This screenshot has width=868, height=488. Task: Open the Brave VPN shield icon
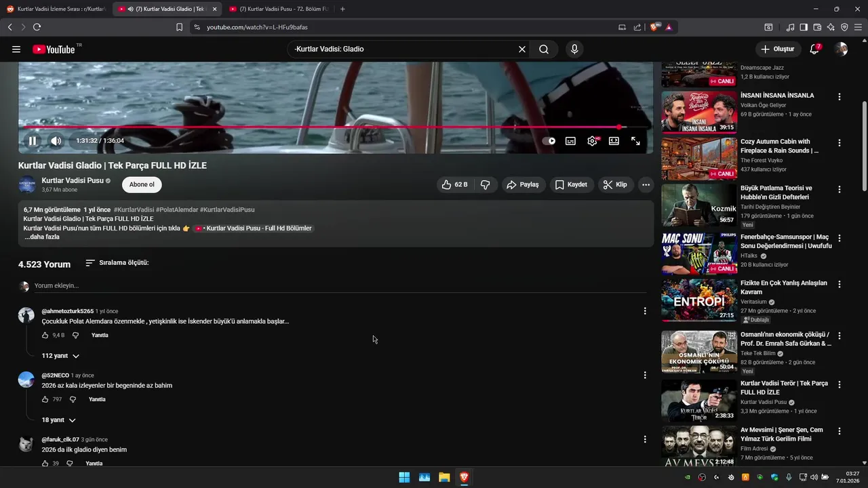[844, 27]
